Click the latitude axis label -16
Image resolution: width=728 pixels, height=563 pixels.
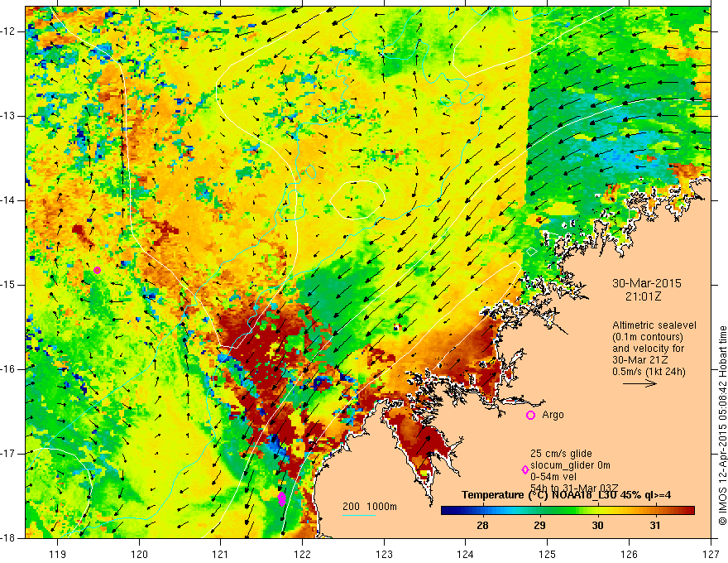pos(10,369)
